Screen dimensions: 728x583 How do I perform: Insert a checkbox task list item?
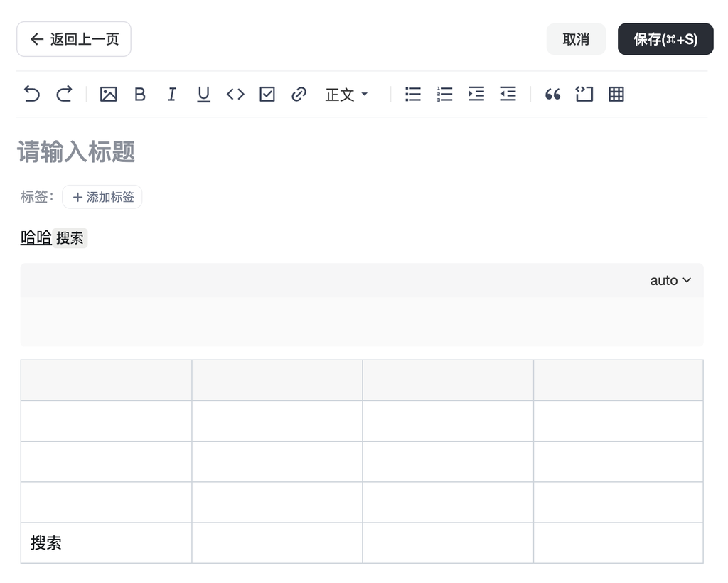point(267,94)
